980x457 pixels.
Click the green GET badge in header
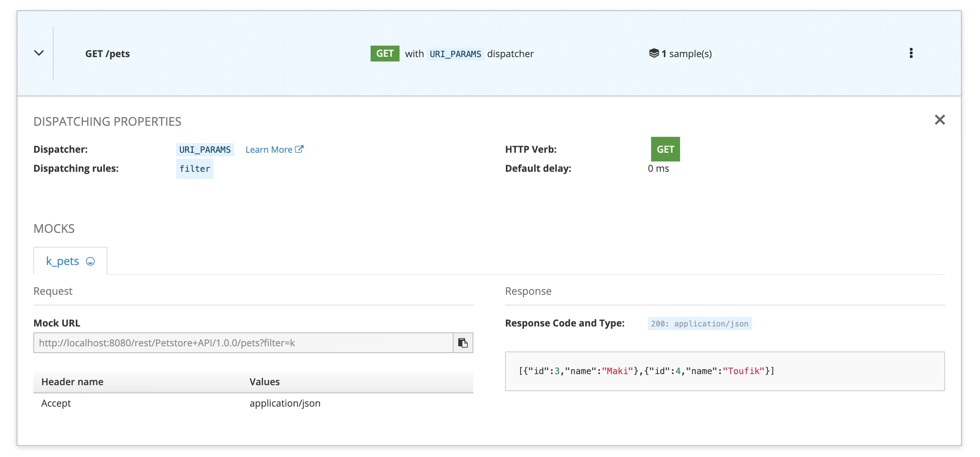click(384, 54)
